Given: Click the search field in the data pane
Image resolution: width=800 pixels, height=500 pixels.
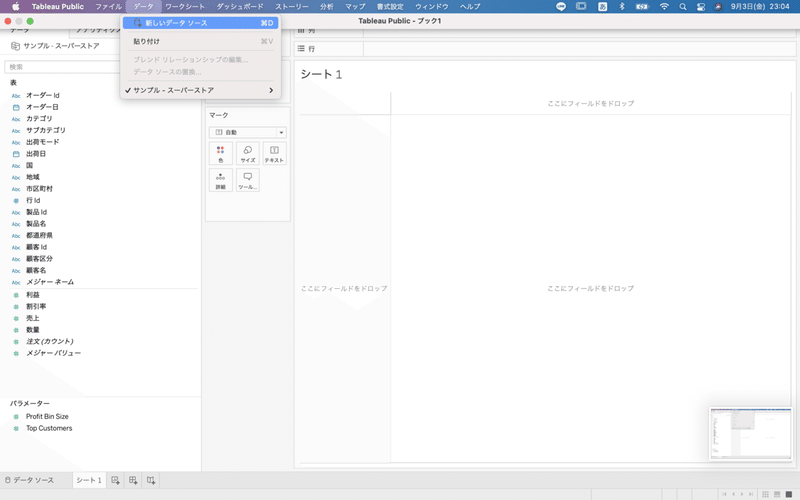Looking at the screenshot, I should point(61,67).
